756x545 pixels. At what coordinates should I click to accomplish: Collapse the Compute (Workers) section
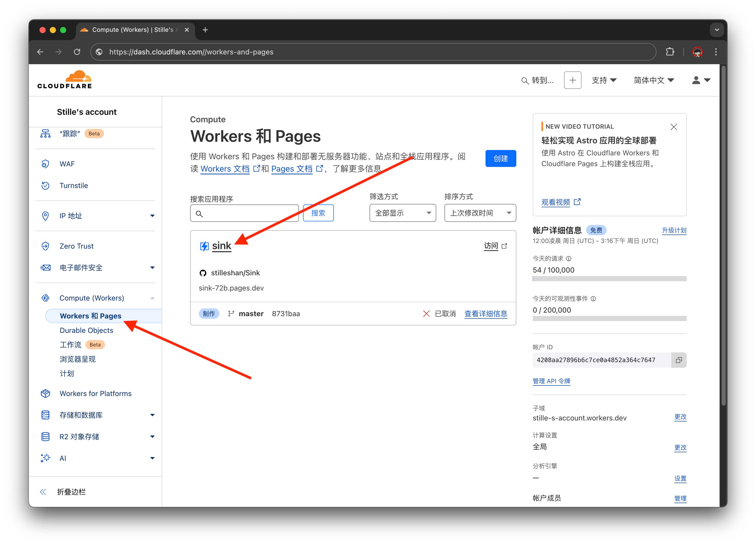click(152, 298)
